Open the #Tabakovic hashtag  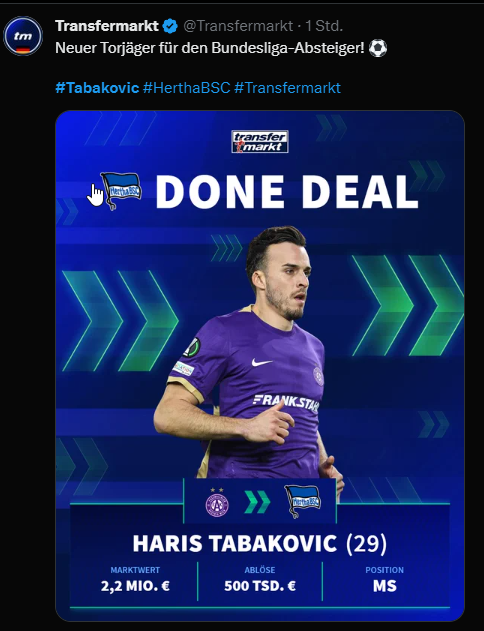(97, 88)
